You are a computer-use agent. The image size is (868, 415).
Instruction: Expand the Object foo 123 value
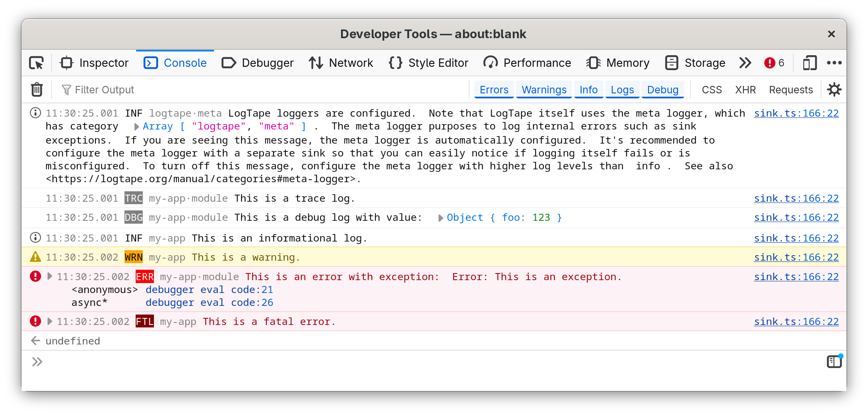pyautogui.click(x=441, y=218)
